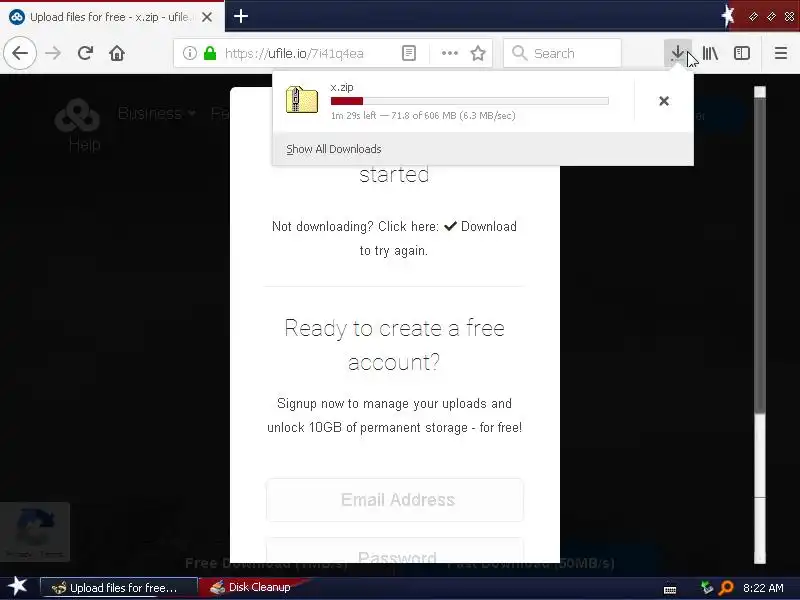Click the x.zip file name text
The width and height of the screenshot is (800, 600).
point(342,87)
